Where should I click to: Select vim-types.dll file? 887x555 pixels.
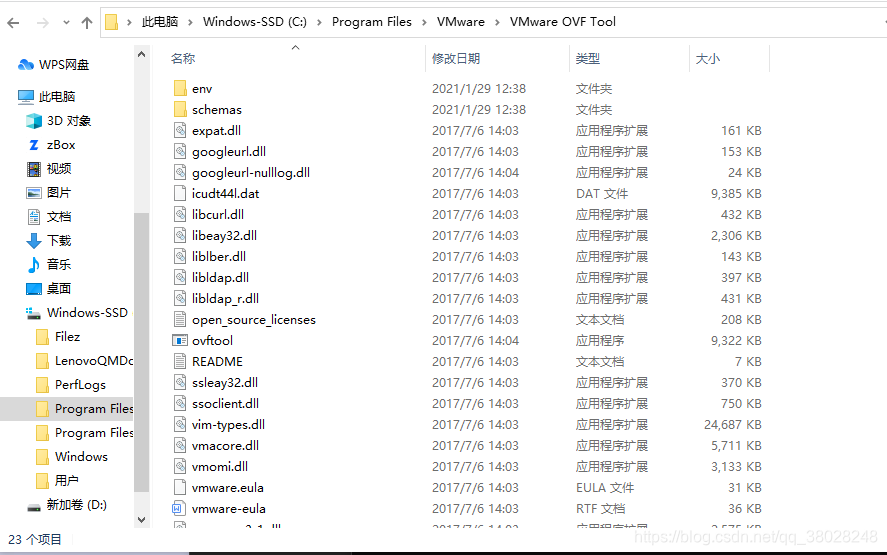(x=228, y=424)
